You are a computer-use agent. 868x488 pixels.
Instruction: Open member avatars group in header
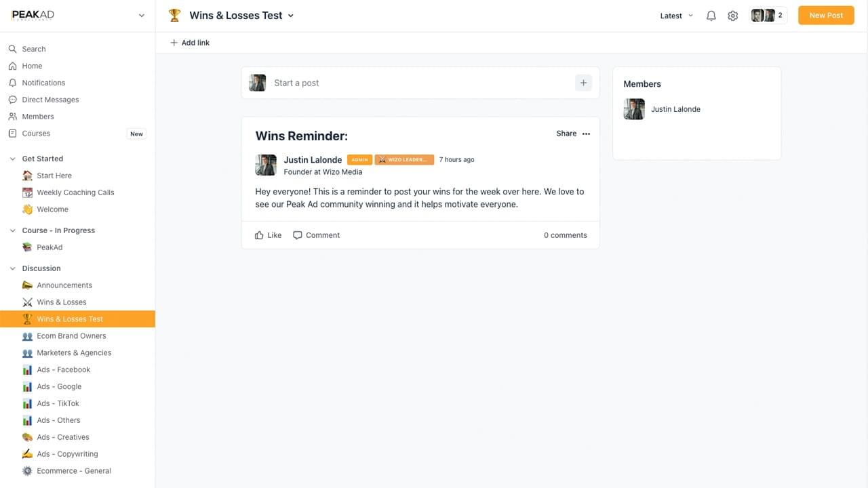click(x=768, y=16)
